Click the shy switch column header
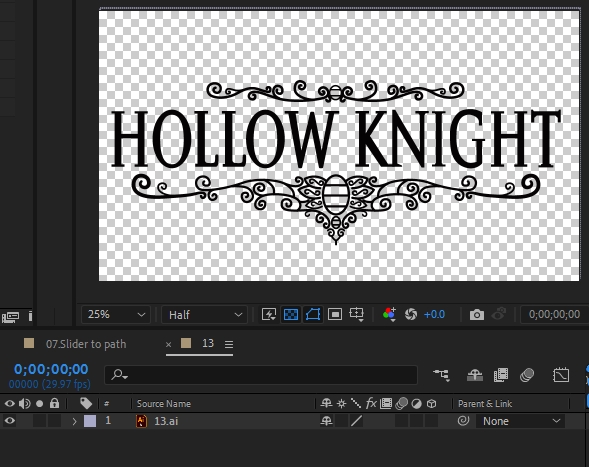This screenshot has height=467, width=589. pyautogui.click(x=326, y=404)
